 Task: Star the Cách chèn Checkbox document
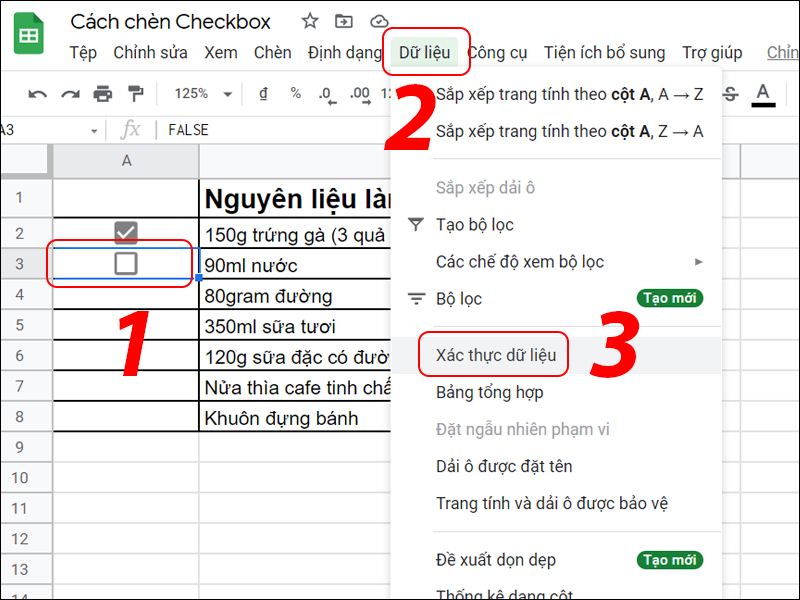pos(310,21)
